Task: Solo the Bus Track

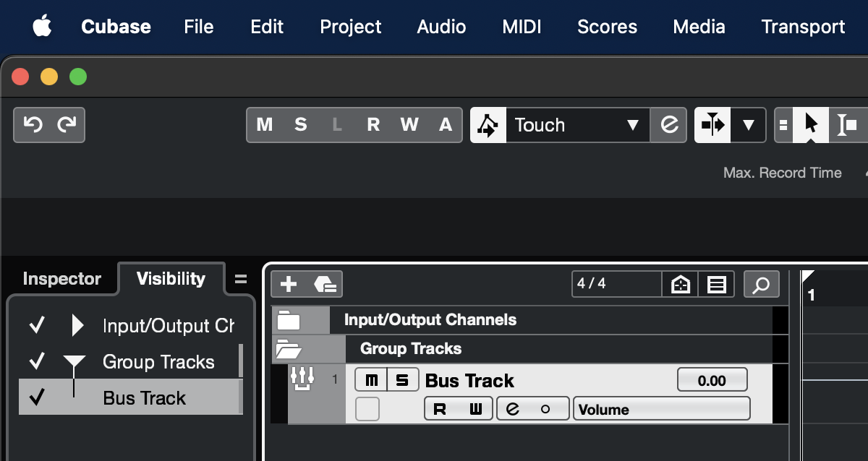Action: point(403,380)
